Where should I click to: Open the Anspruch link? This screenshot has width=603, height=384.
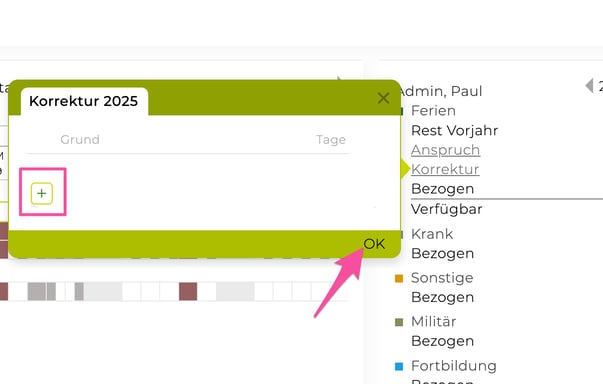pyautogui.click(x=445, y=150)
